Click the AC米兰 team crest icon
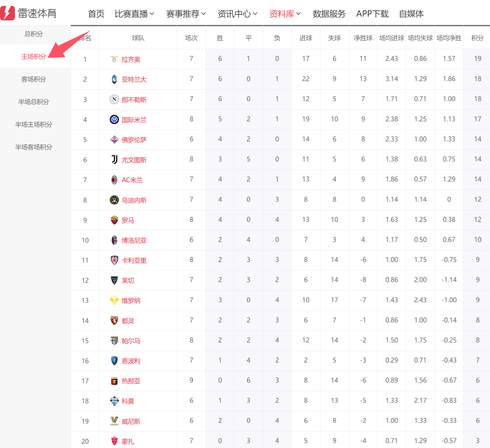The width and height of the screenshot is (490, 448). 114,180
